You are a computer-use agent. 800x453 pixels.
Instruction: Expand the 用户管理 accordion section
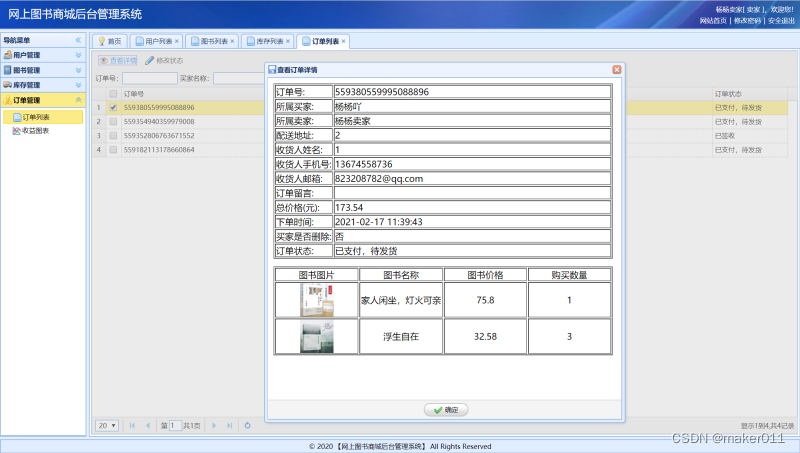[x=78, y=55]
